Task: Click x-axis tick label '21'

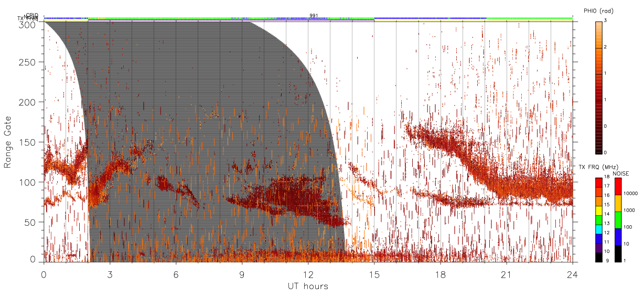Action: tap(506, 274)
